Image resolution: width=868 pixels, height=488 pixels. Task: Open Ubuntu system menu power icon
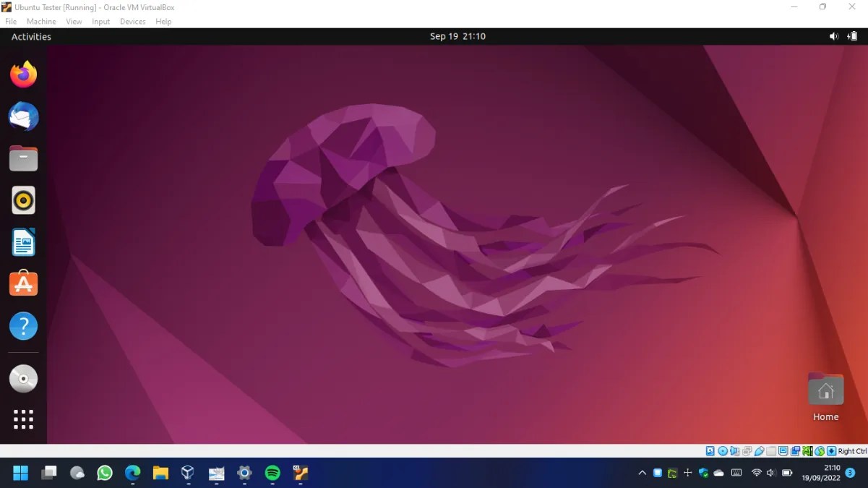pyautogui.click(x=852, y=36)
